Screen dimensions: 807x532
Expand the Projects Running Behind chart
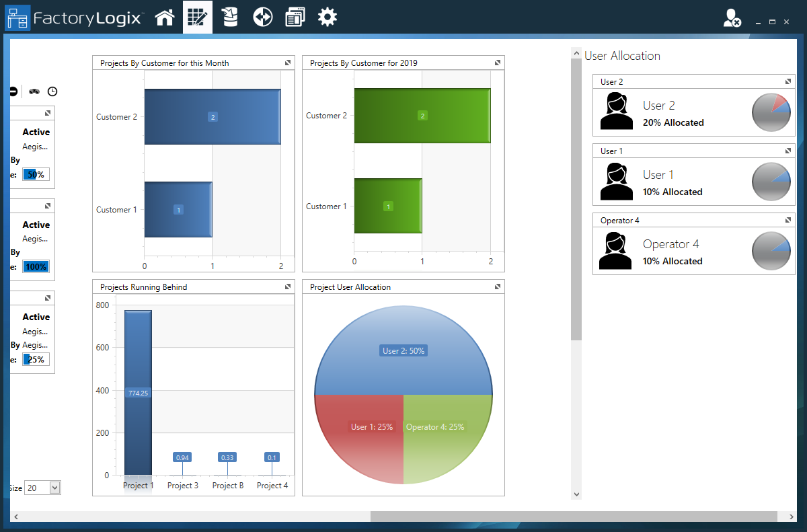(289, 287)
